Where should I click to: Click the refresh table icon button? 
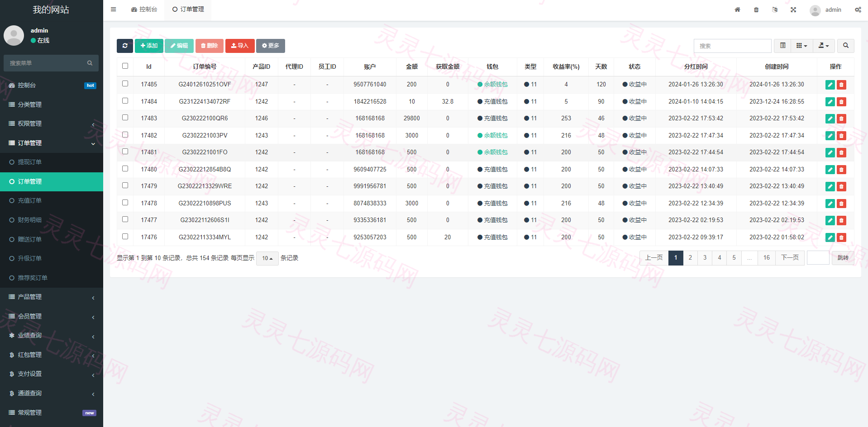point(125,46)
